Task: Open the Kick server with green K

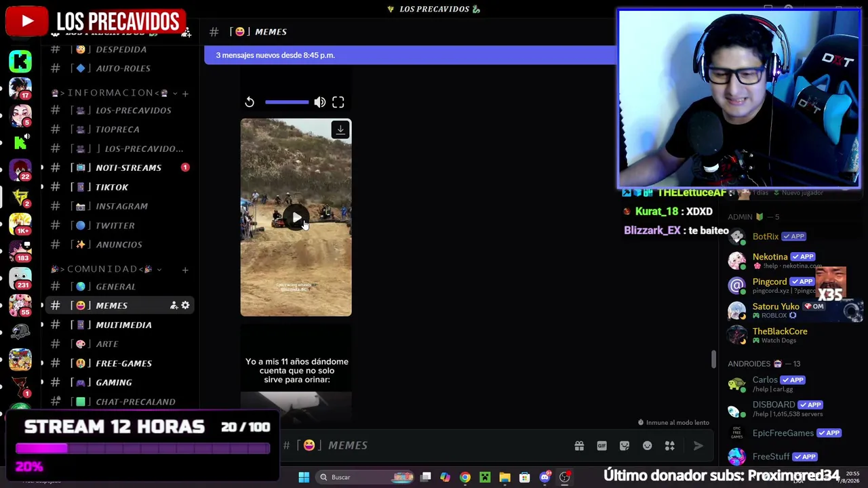Action: click(20, 61)
